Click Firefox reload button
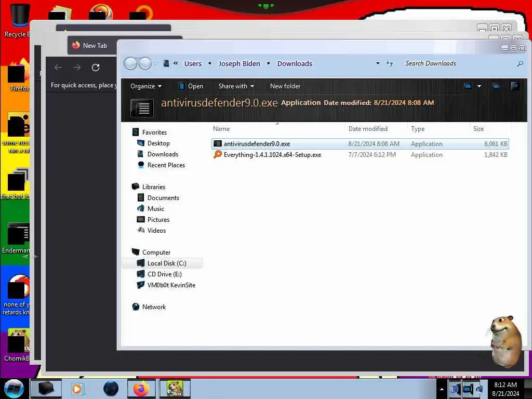This screenshot has width=532, height=399. click(96, 68)
